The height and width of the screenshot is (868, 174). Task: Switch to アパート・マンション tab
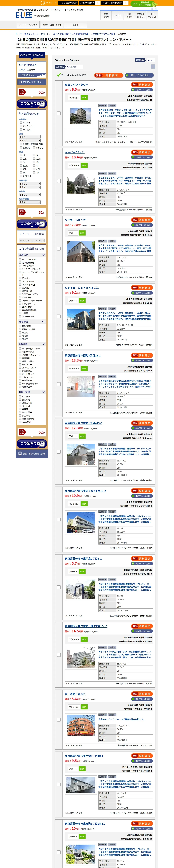tap(28, 25)
